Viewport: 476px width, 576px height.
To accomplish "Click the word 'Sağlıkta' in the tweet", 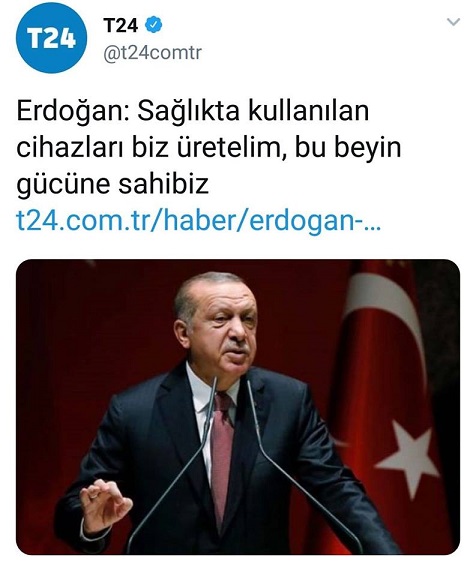I will [188, 111].
